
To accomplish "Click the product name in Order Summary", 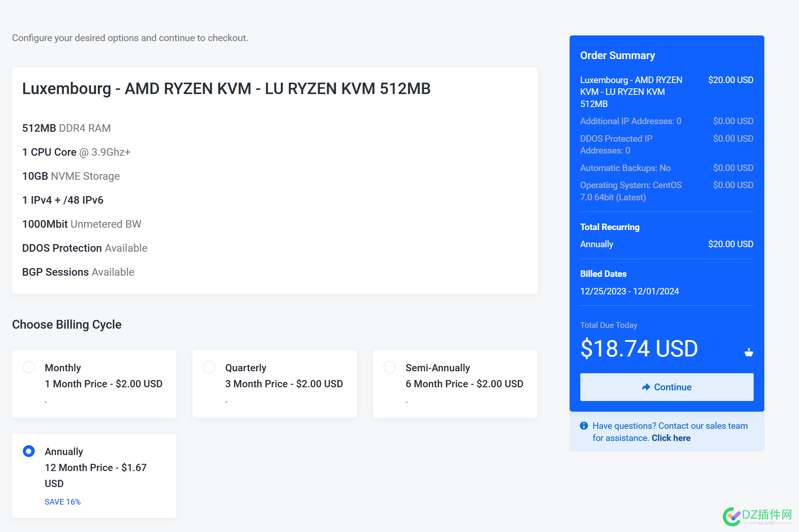I will point(631,92).
